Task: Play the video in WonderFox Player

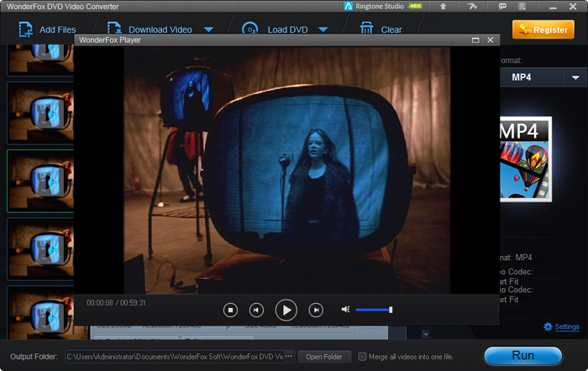Action: (286, 310)
